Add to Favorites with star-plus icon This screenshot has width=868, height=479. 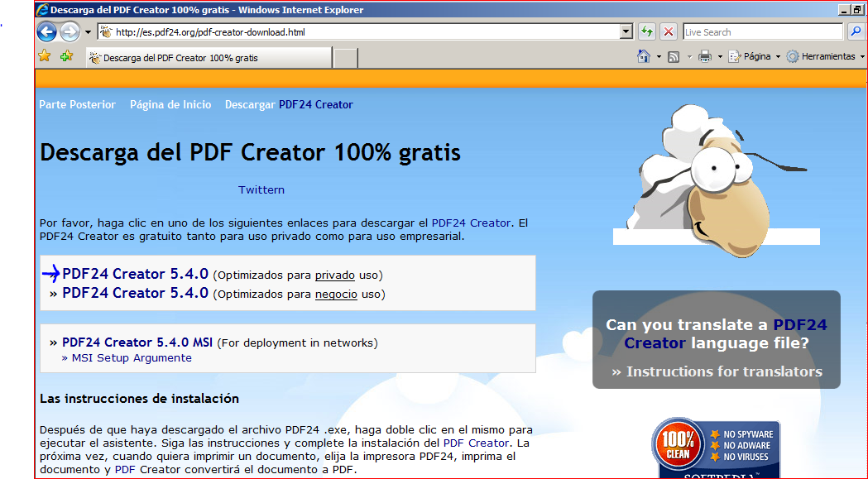point(66,56)
